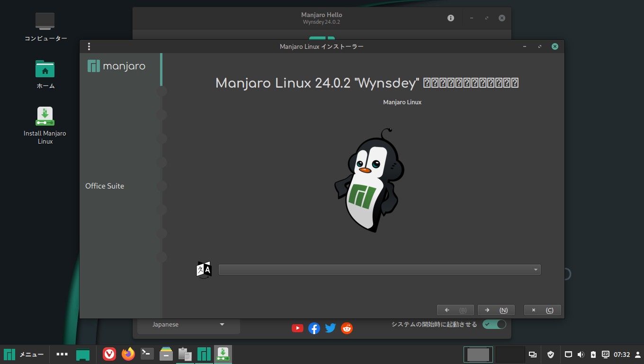Open Reddit link in Manjaro Hello
This screenshot has width=644, height=364.
tap(347, 328)
